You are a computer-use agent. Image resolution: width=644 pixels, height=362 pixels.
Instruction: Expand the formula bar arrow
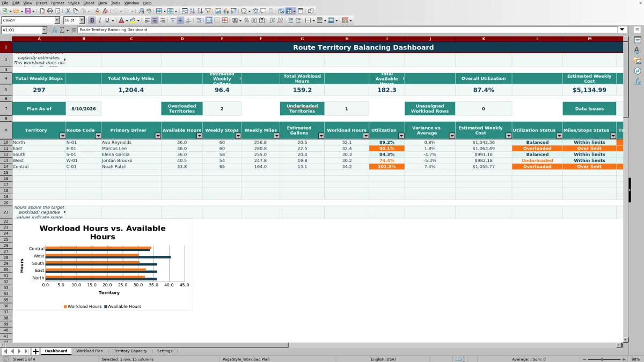click(x=622, y=29)
